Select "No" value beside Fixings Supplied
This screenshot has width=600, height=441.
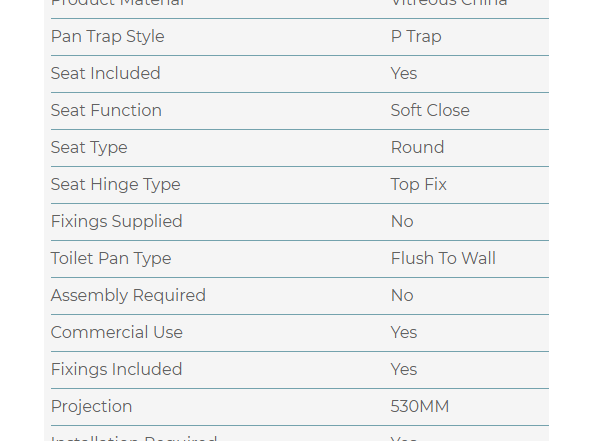point(402,222)
